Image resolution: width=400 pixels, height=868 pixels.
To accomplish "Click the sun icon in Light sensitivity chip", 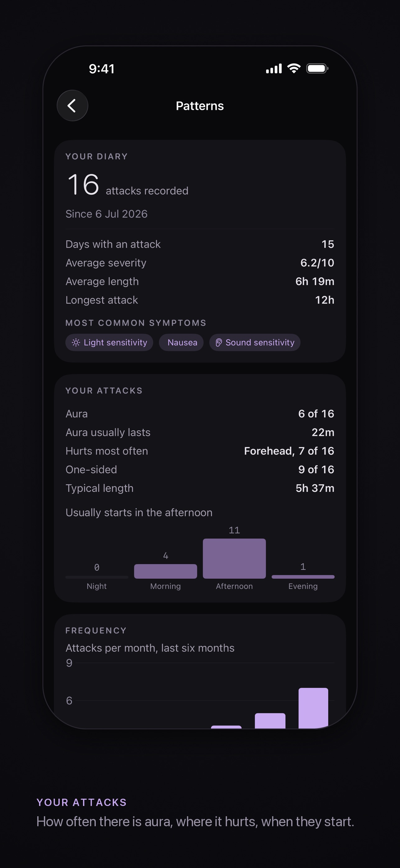I will 76,342.
